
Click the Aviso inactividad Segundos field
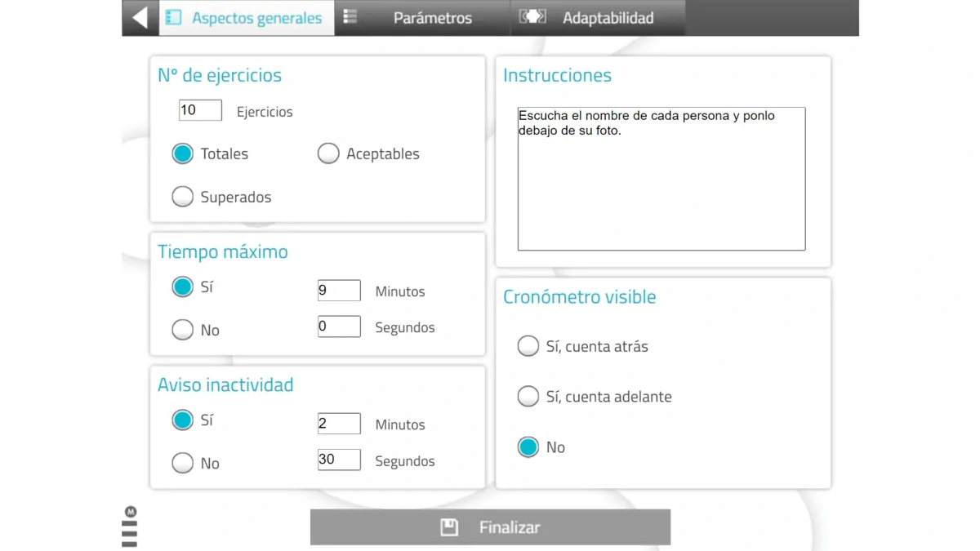click(339, 460)
